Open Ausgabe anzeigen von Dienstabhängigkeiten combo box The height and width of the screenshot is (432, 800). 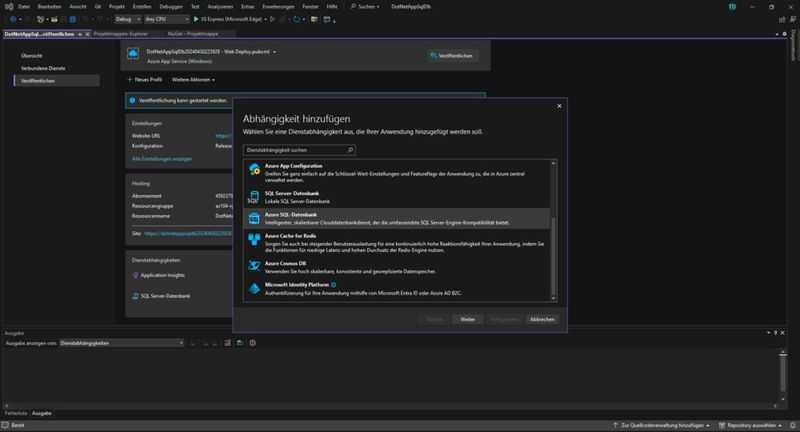(121, 343)
